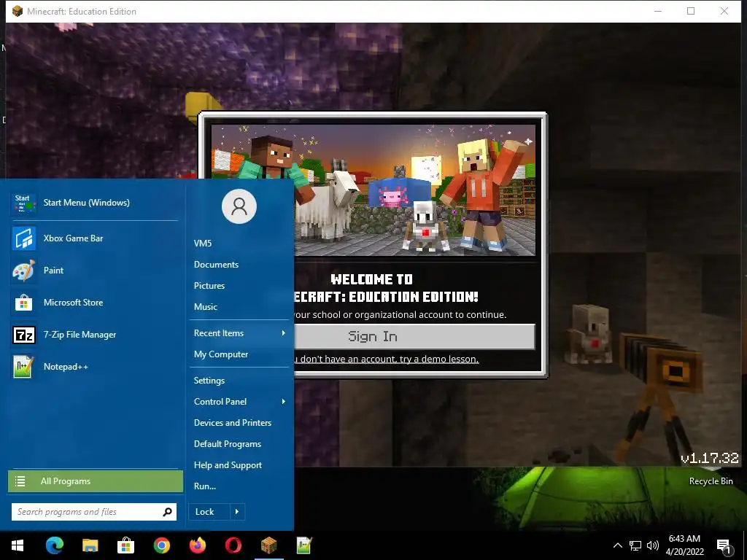747x560 pixels.
Task: Open Microsoft Store taskbar icon
Action: [125, 545]
